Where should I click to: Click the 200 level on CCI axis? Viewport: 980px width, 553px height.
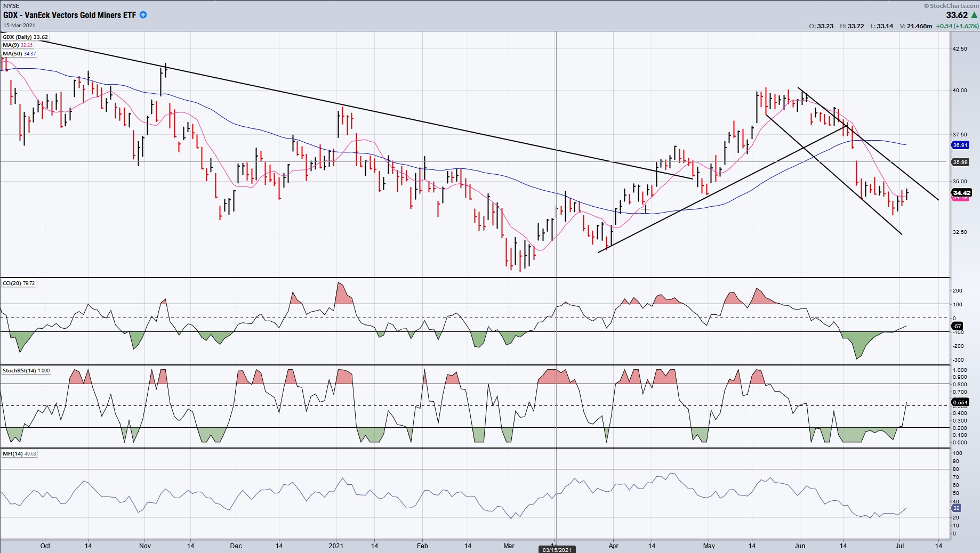pos(958,291)
